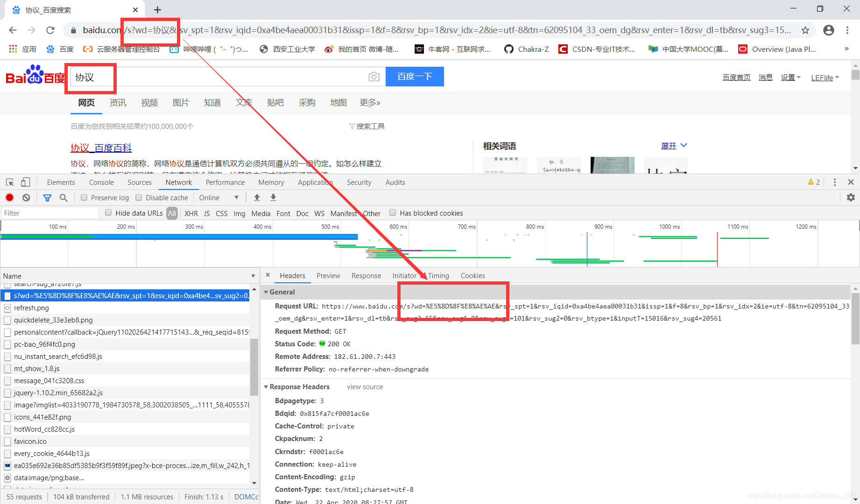Open the DevTools warnings counter
The height and width of the screenshot is (504, 860).
(x=814, y=182)
